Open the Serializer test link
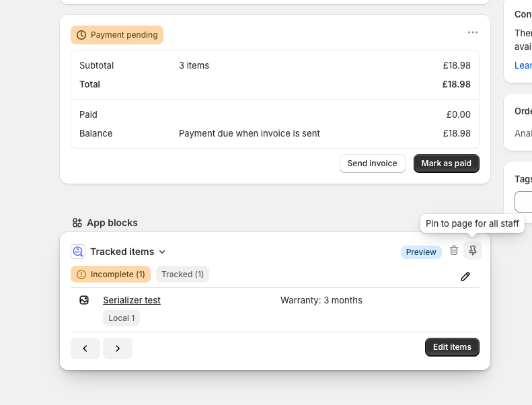This screenshot has height=405, width=532. pyautogui.click(x=132, y=300)
